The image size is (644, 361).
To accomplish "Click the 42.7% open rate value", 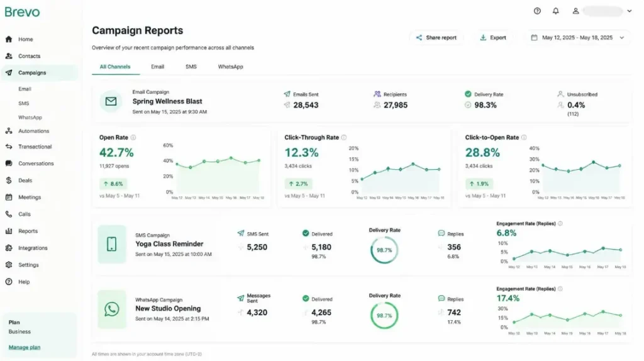I will (x=116, y=153).
